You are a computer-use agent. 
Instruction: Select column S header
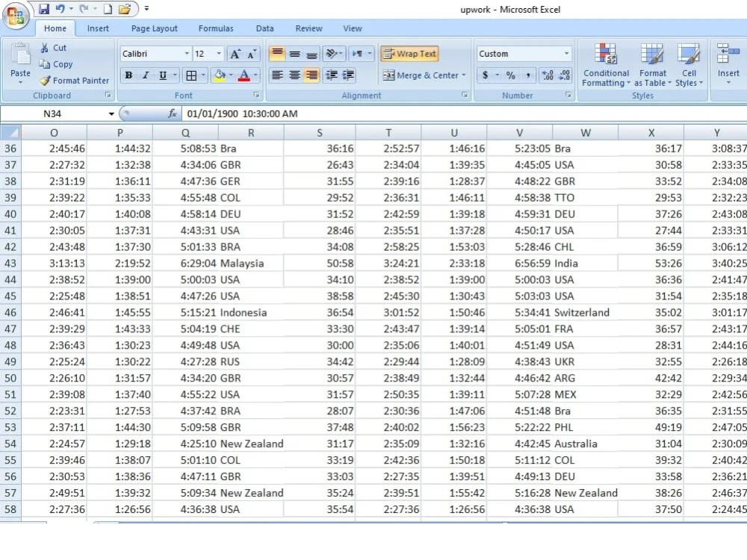coord(319,133)
